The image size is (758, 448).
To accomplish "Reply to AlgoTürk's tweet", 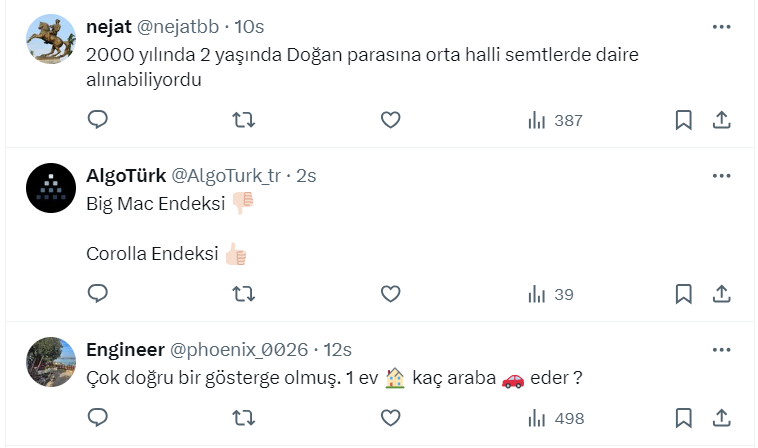I will 98,294.
